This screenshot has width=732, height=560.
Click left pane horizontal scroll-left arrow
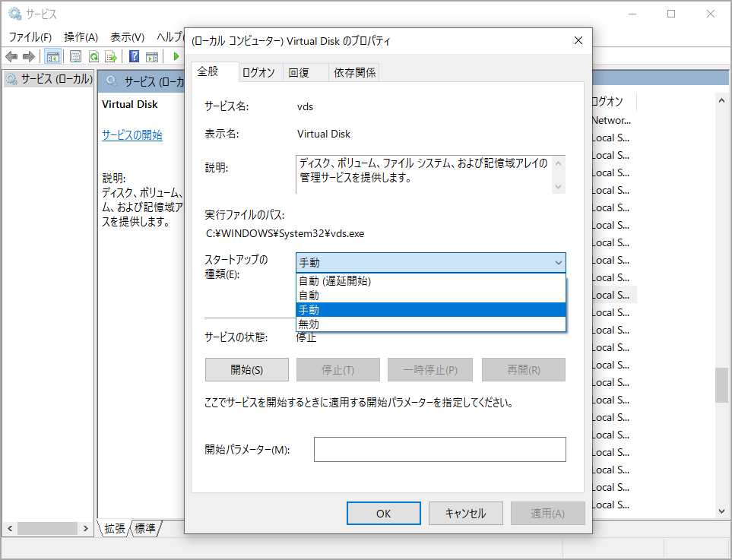(11, 529)
